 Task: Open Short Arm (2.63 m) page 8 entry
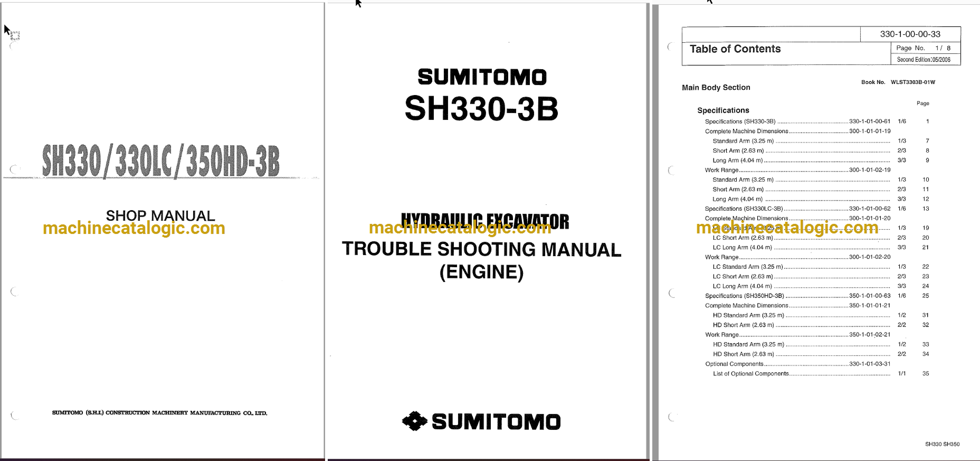coord(821,150)
